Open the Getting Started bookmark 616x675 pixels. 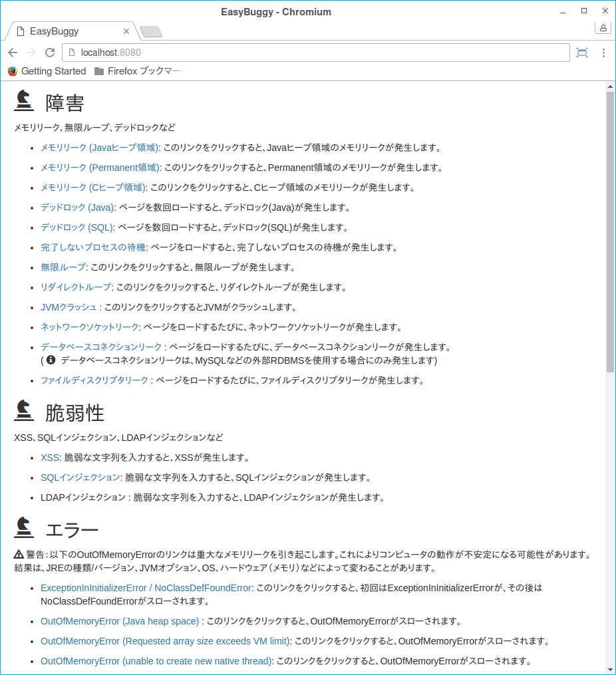click(x=47, y=71)
